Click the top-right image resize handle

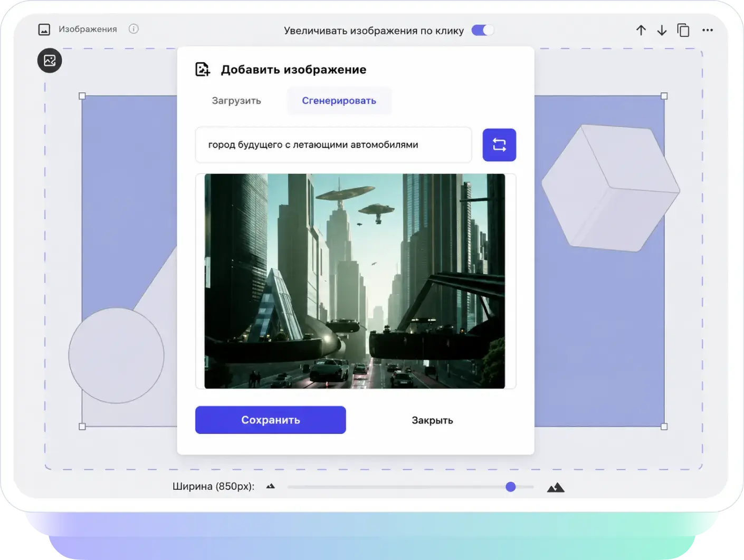point(664,96)
